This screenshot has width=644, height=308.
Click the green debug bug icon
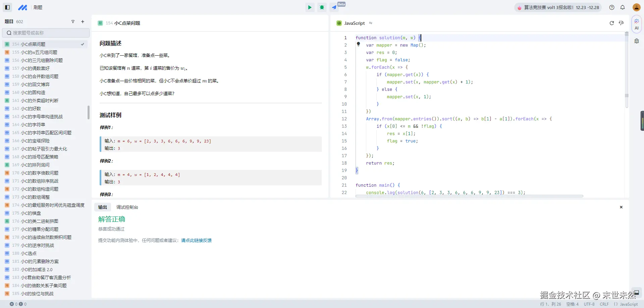322,7
